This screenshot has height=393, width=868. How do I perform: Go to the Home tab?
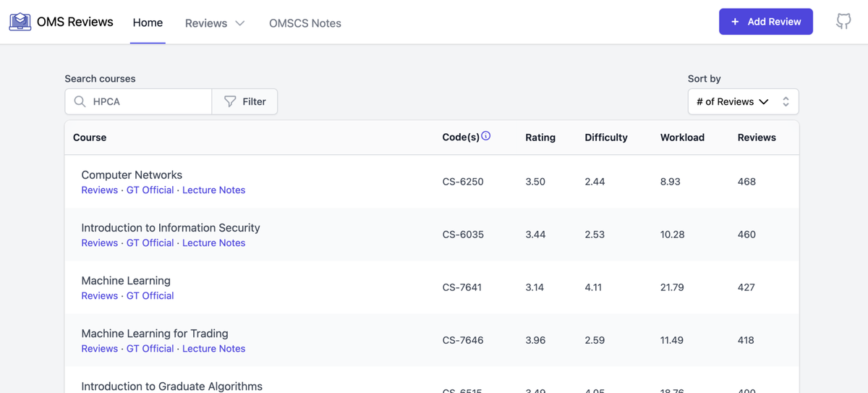point(148,22)
